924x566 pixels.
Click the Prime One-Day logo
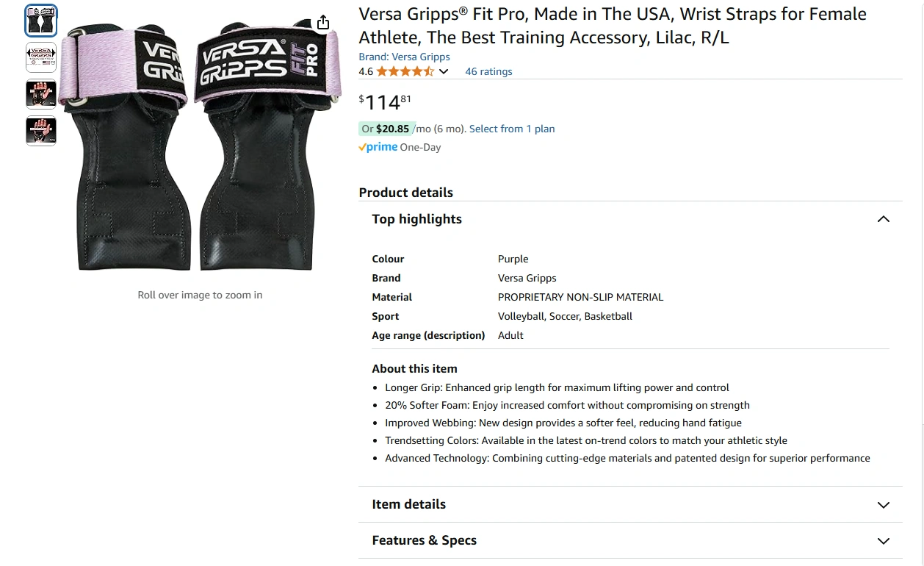pyautogui.click(x=400, y=147)
